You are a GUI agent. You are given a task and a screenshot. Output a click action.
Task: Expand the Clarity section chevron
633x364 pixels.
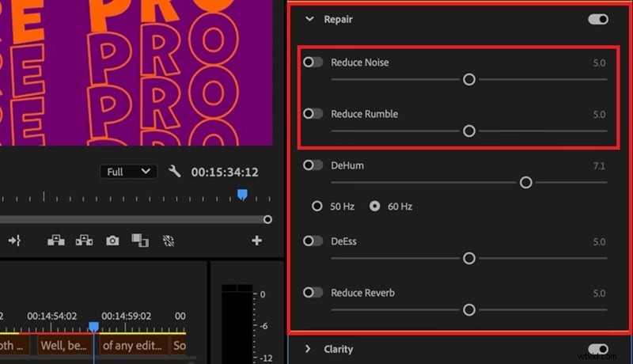coord(308,349)
